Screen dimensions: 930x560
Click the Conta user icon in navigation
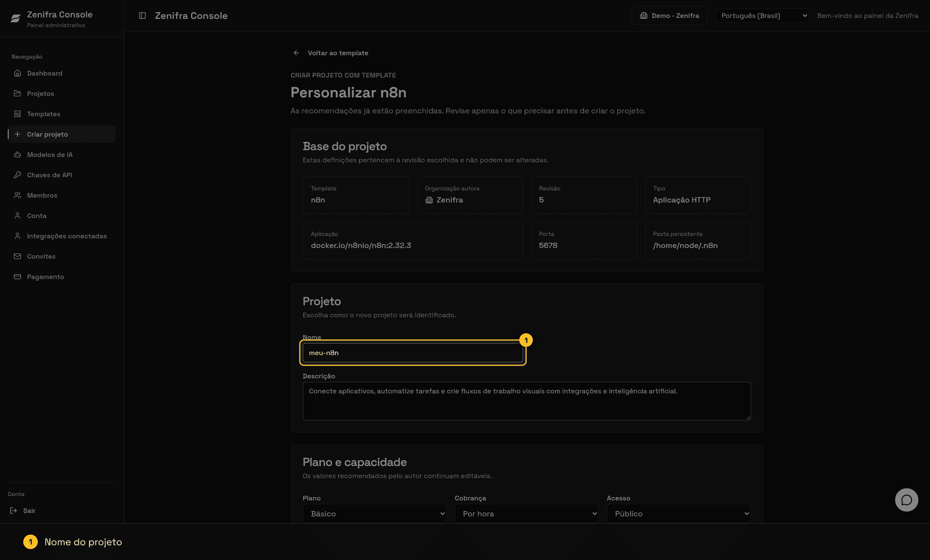[17, 216]
